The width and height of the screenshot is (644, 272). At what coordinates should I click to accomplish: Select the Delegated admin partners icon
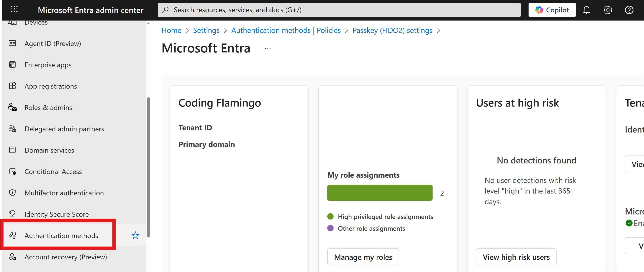tap(12, 128)
